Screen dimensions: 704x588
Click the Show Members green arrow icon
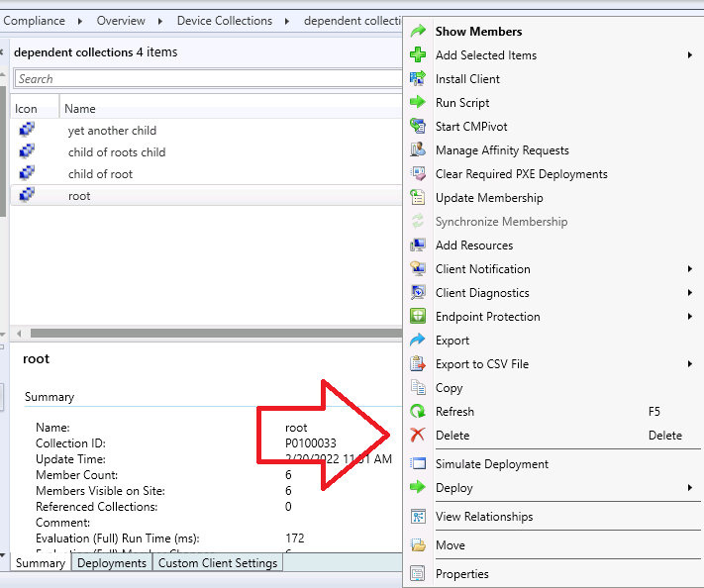click(x=418, y=31)
